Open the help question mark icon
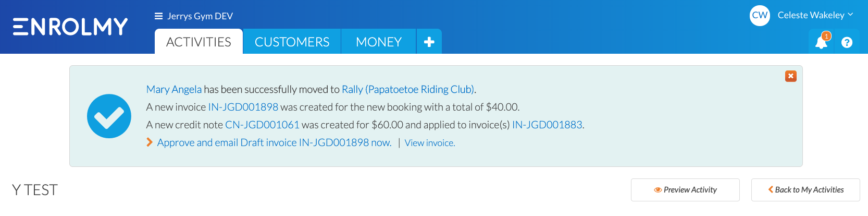The image size is (868, 216). [x=847, y=42]
